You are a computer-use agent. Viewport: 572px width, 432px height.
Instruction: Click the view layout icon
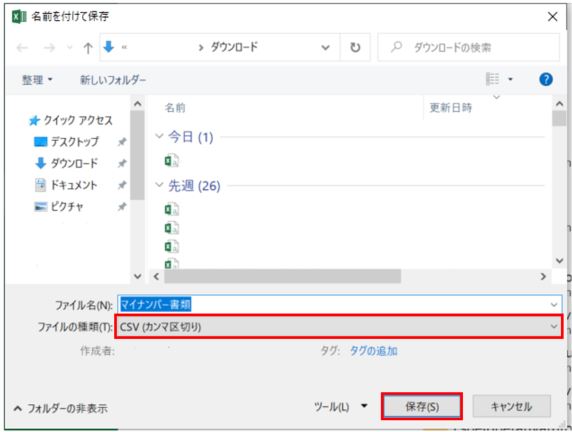[492, 79]
